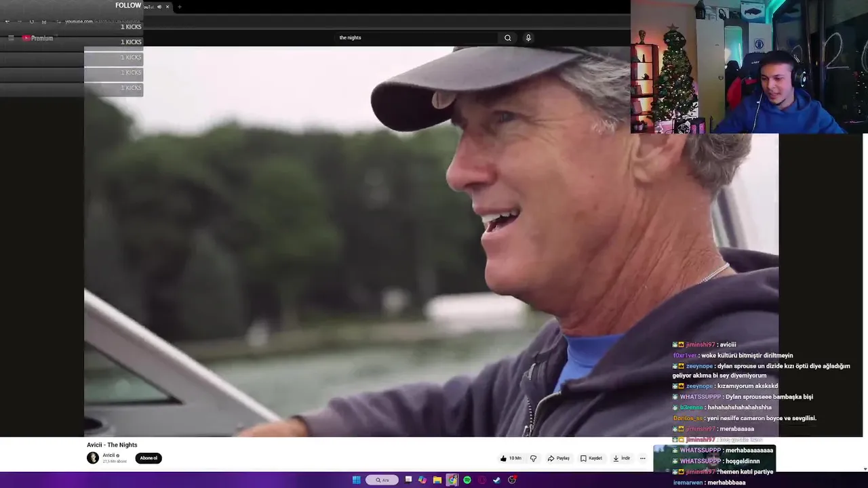
Task: Open the Avicii channel avatar
Action: point(93,458)
